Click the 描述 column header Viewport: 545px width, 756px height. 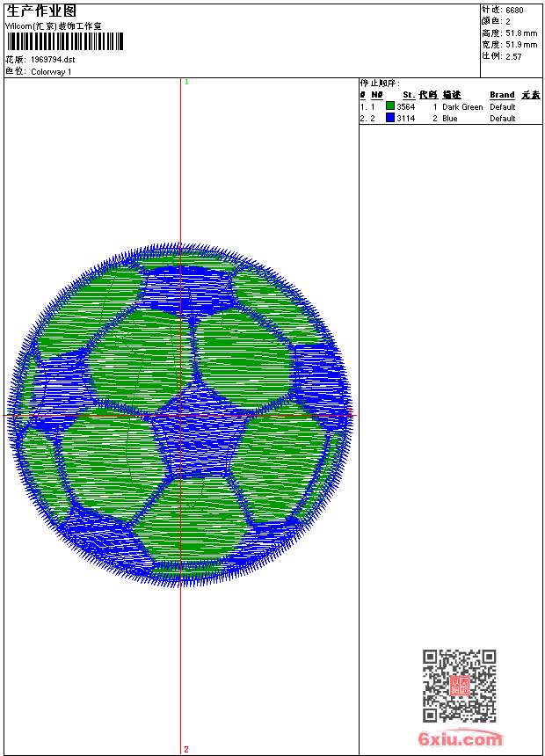tap(452, 95)
